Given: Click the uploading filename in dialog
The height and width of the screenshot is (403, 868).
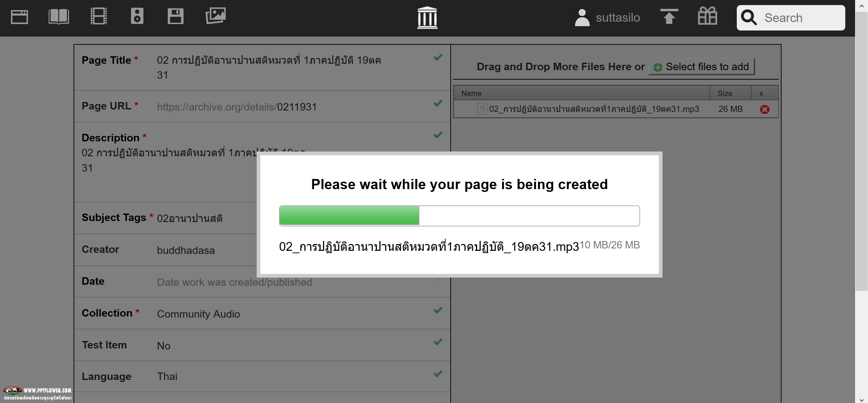Looking at the screenshot, I should 429,246.
